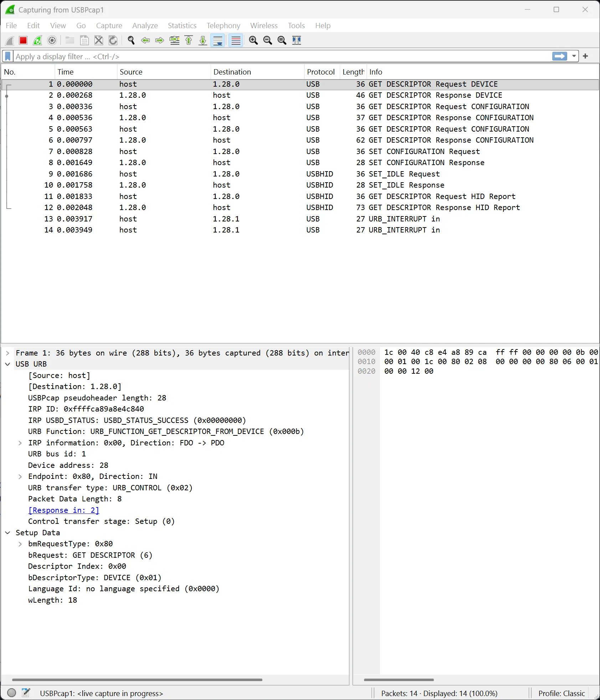The height and width of the screenshot is (700, 600).
Task: Select packet 9 SET_IDLE Request
Action: [300, 174]
